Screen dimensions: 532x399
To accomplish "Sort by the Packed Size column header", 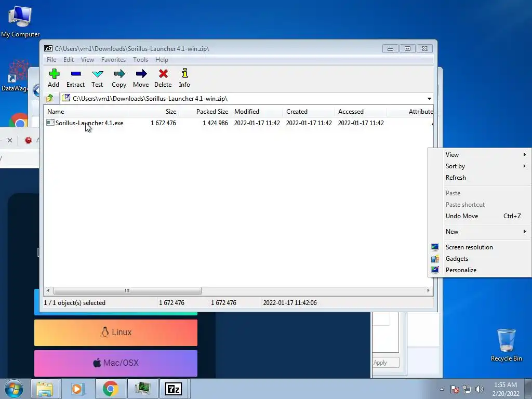I will (205, 112).
